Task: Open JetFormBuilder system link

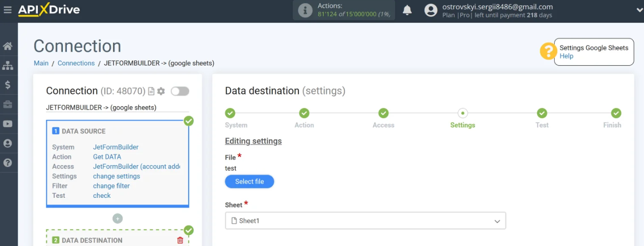Action: point(116,147)
